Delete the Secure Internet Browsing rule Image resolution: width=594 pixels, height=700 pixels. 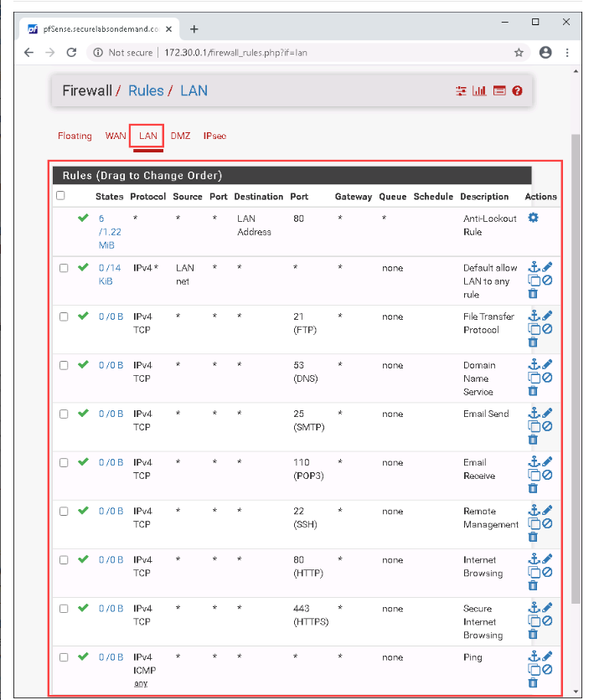pos(533,635)
